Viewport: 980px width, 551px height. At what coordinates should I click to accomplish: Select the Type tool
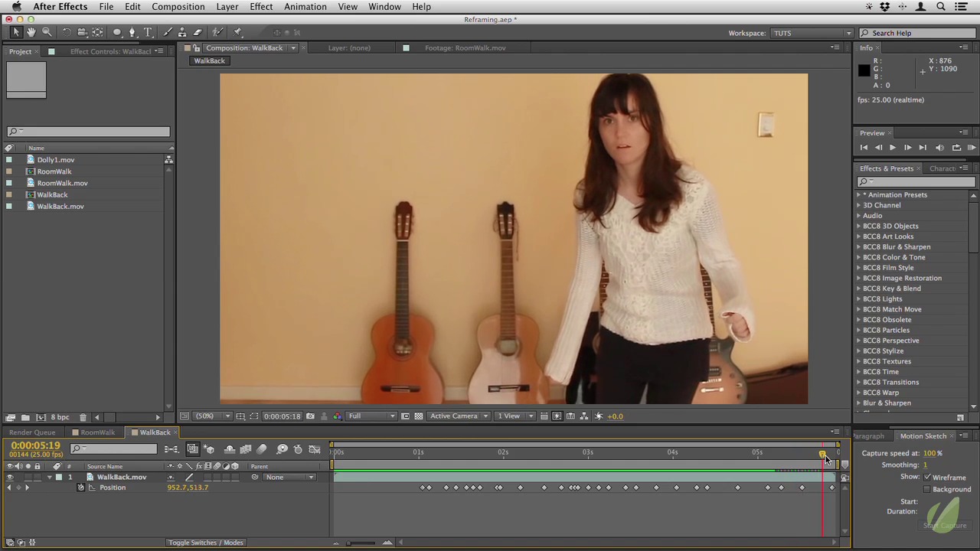(149, 32)
